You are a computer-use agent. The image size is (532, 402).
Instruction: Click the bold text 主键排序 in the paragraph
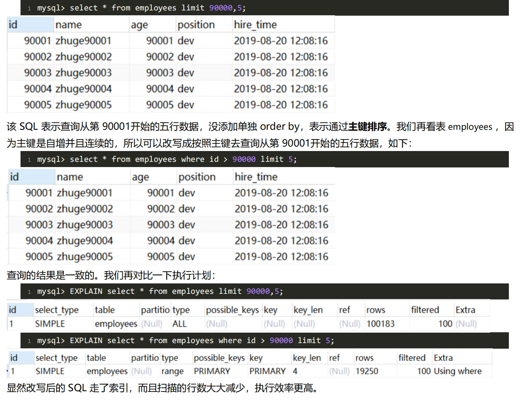coord(367,127)
